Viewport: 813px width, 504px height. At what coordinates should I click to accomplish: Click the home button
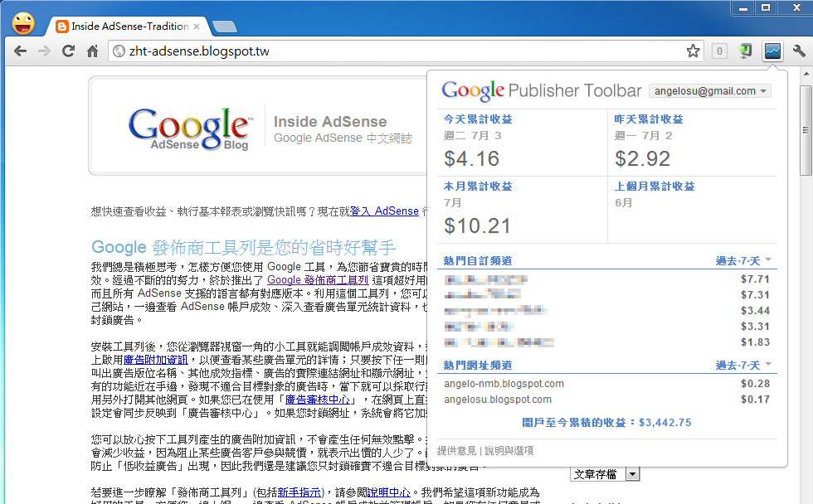93,51
